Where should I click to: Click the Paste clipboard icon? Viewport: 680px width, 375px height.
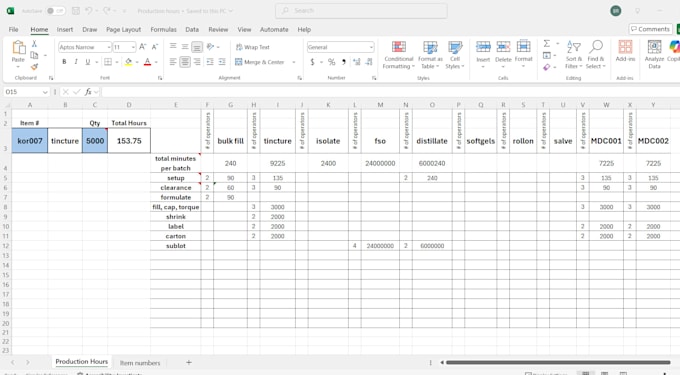point(18,47)
